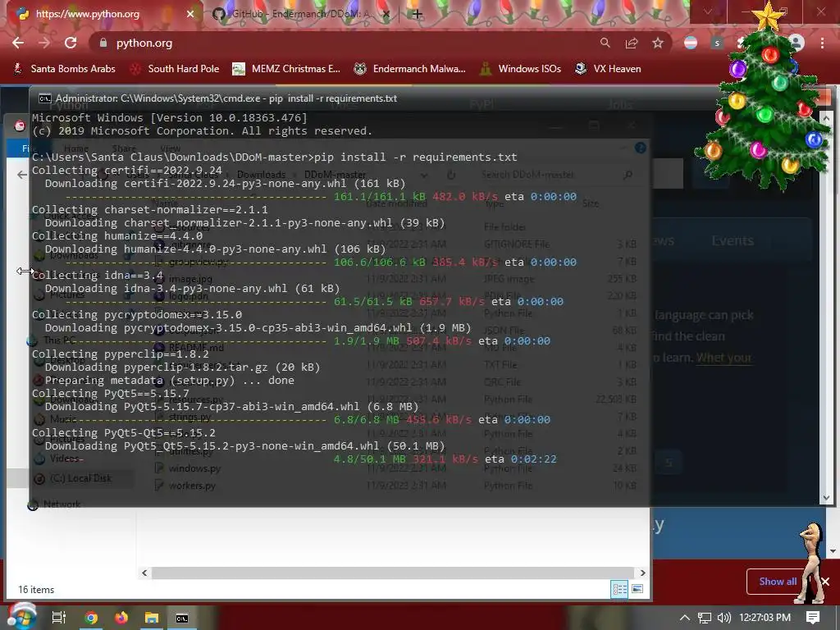Close the GitHub DDoM tab
Screen dimensions: 840x630
tap(386, 14)
